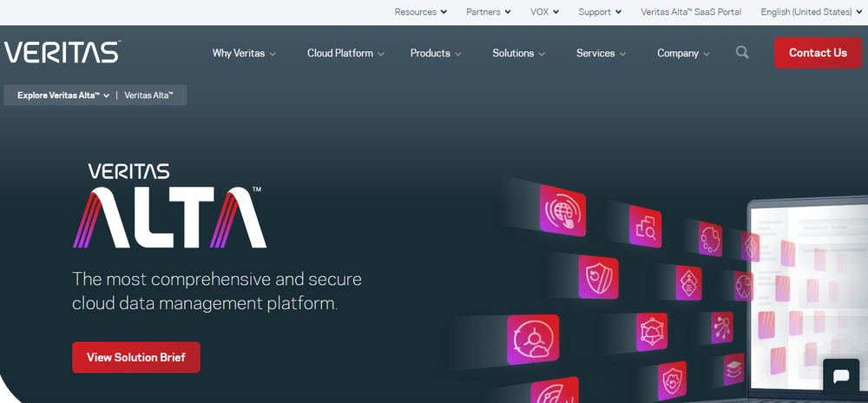Open the Products menu

pos(436,53)
